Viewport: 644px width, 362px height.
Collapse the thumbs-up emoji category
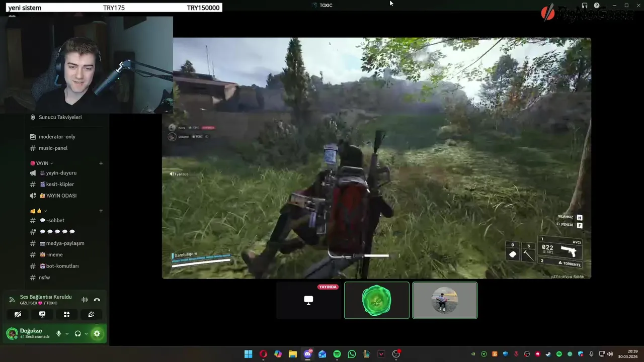[x=39, y=211]
